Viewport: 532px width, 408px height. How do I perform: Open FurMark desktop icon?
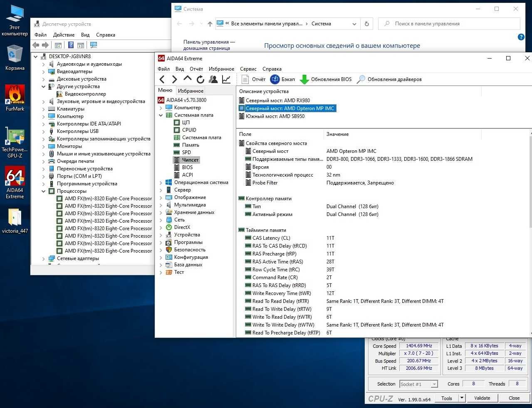point(15,98)
